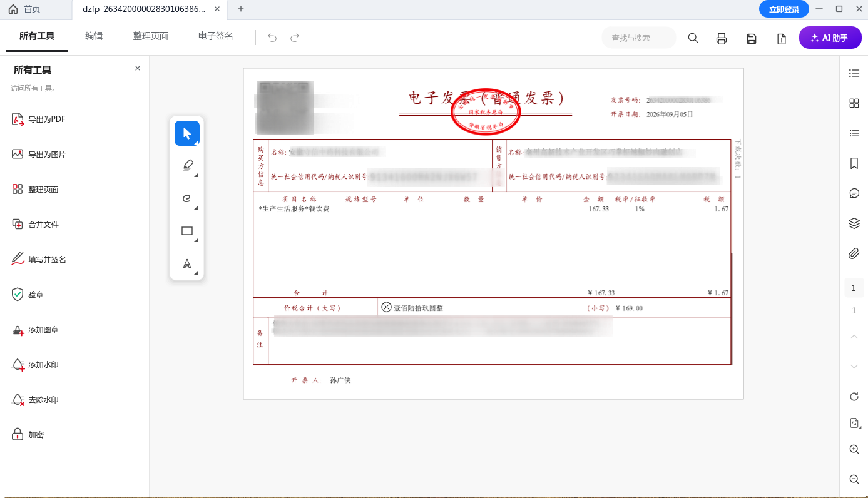Launch the AI 助手 assistant

pos(830,38)
